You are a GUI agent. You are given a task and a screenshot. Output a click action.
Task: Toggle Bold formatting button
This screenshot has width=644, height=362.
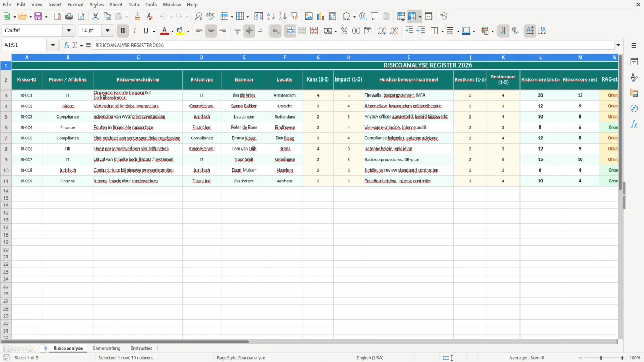click(x=123, y=31)
